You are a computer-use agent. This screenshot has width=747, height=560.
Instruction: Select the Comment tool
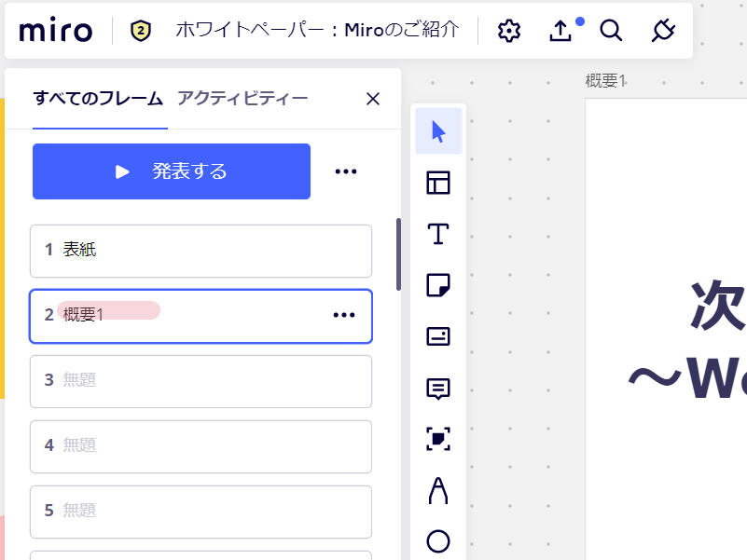[438, 389]
